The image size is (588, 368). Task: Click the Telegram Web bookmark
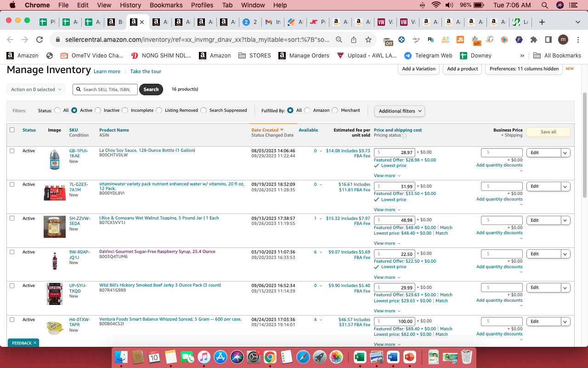428,56
